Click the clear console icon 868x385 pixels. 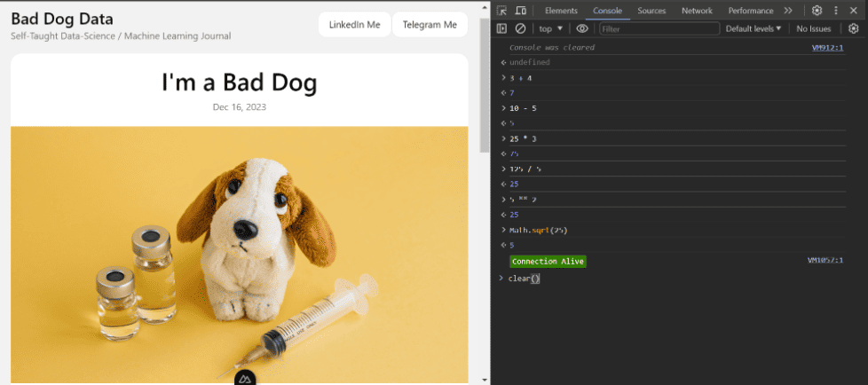[x=521, y=28]
